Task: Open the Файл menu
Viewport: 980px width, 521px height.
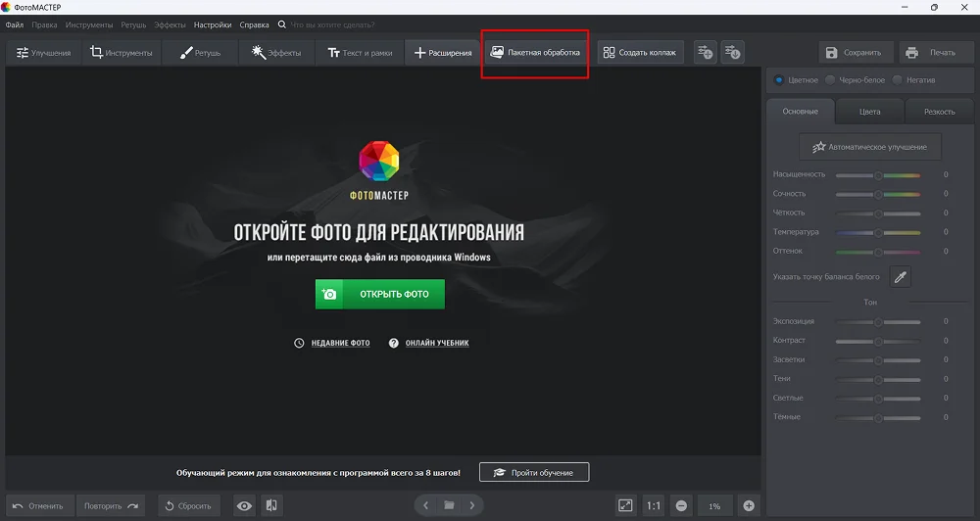Action: [15, 25]
